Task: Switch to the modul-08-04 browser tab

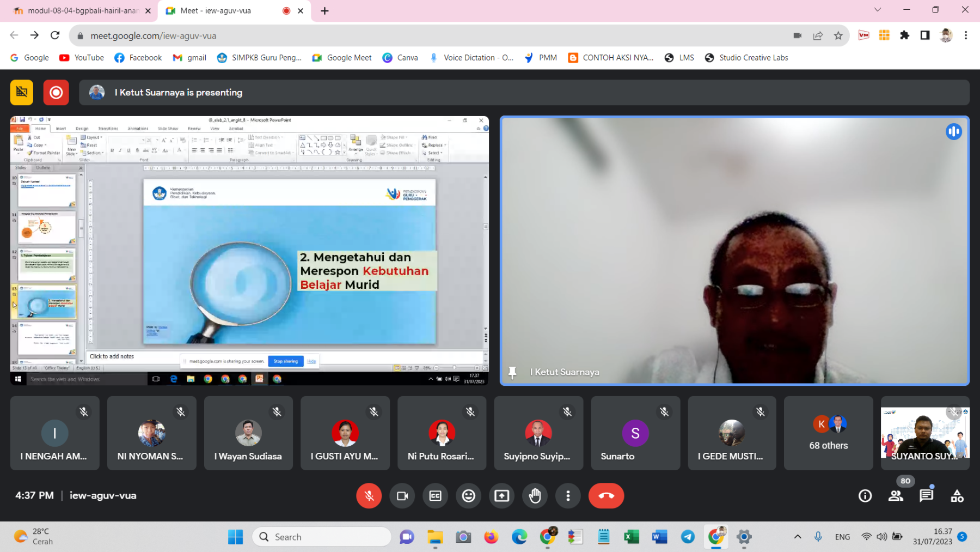Action: pos(82,11)
